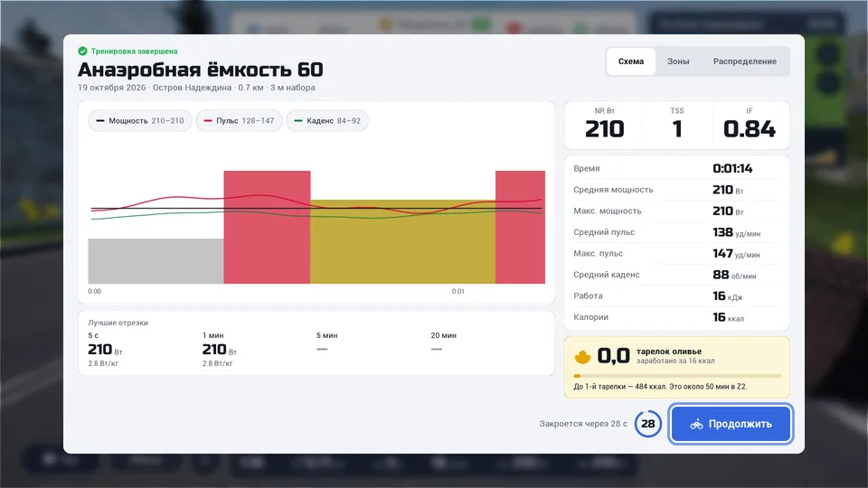The height and width of the screenshot is (488, 868).
Task: Toggle the Пульс 128–147 series chip
Action: click(x=239, y=120)
